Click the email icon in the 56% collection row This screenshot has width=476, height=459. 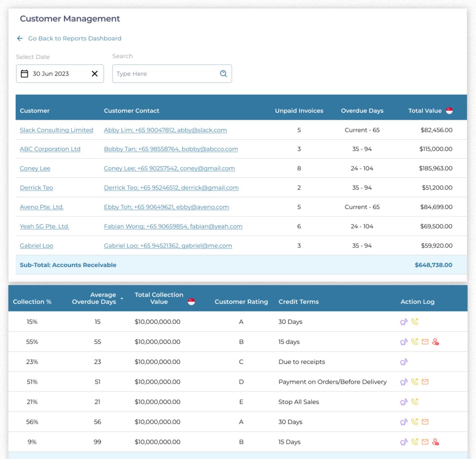(x=425, y=422)
